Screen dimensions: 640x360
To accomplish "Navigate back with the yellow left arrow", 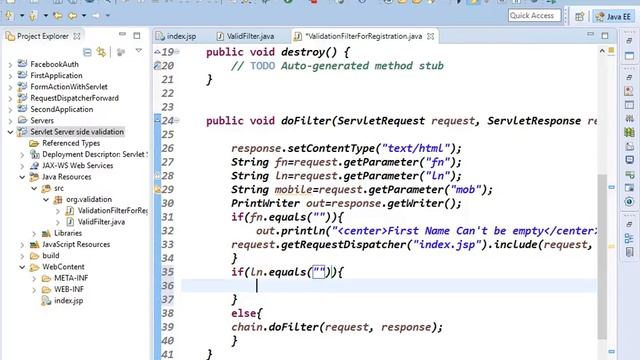I will 73,16.
